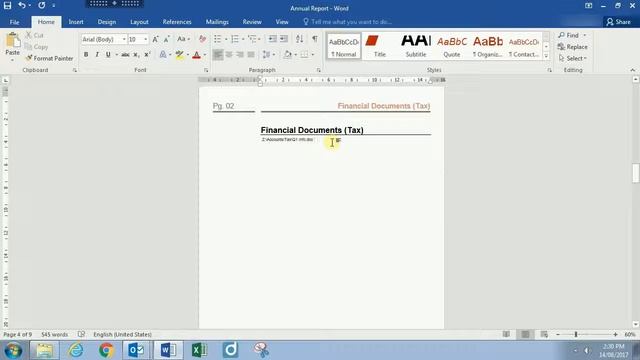Viewport: 640px width, 360px height.
Task: Click the Windows Start button
Action: tap(13, 350)
